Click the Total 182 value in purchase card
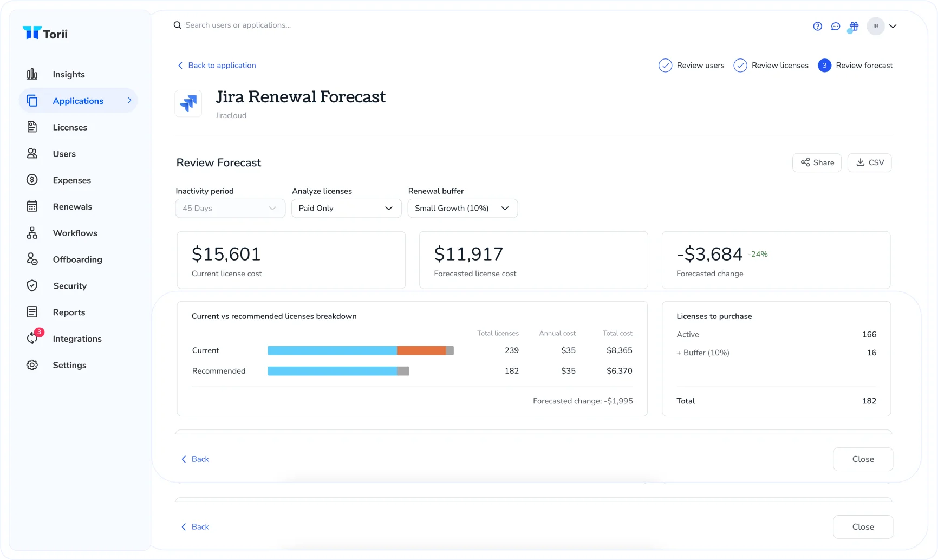The height and width of the screenshot is (560, 938). pyautogui.click(x=869, y=401)
